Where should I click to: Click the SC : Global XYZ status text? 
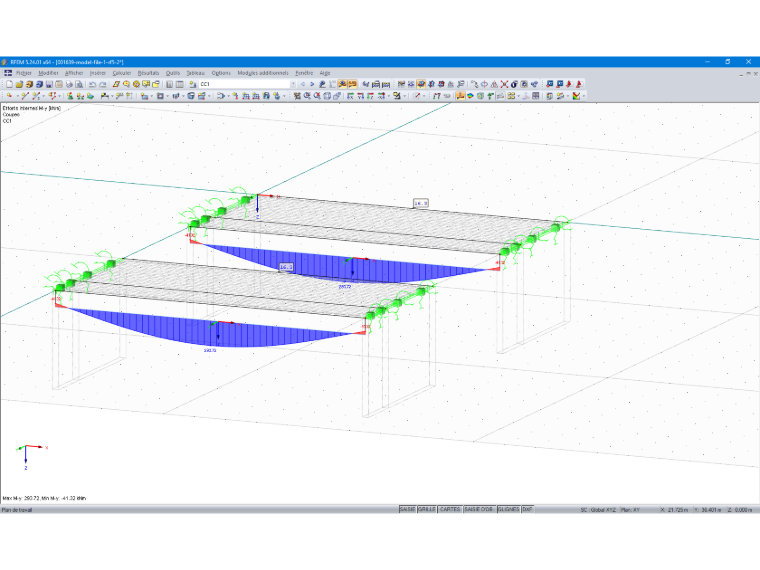tap(598, 510)
